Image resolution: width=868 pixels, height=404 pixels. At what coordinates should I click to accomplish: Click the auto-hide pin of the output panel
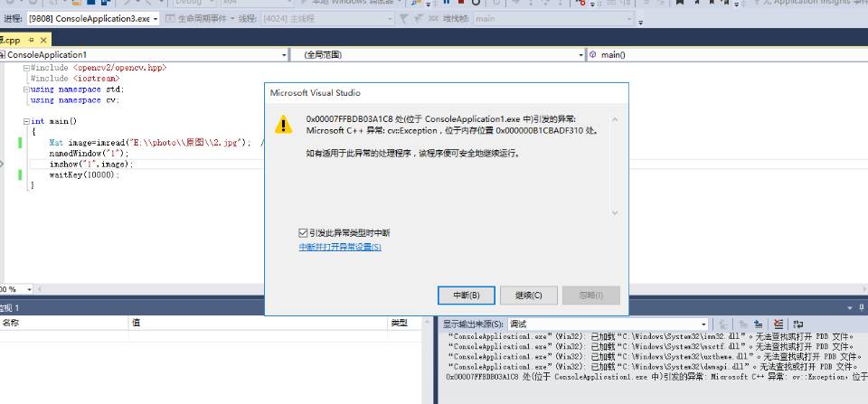[862, 307]
